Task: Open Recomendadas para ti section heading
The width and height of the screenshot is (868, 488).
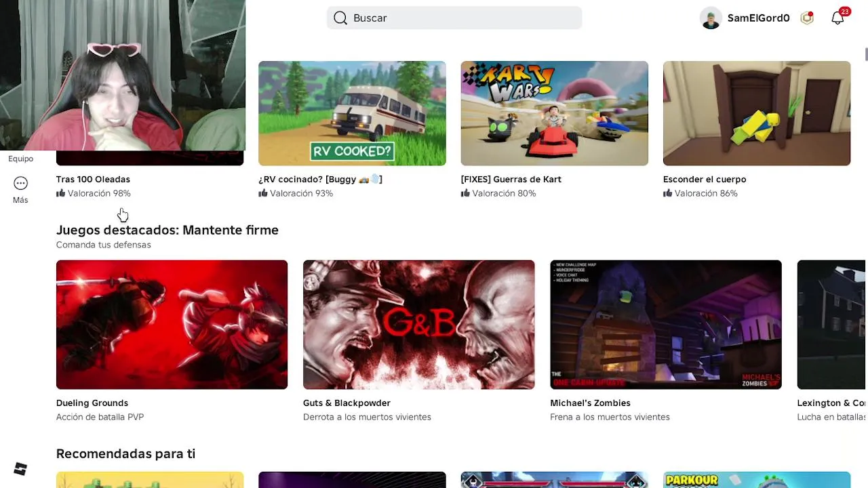Action: click(x=125, y=454)
